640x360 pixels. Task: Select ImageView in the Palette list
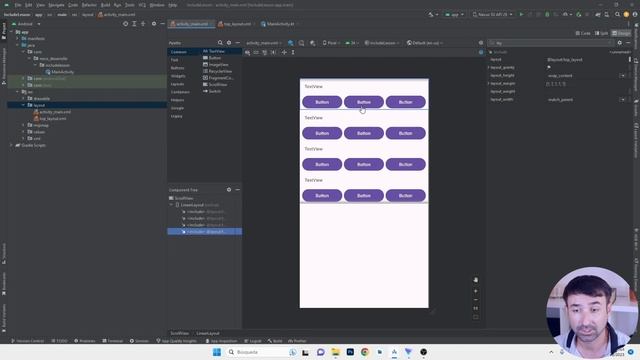[218, 64]
